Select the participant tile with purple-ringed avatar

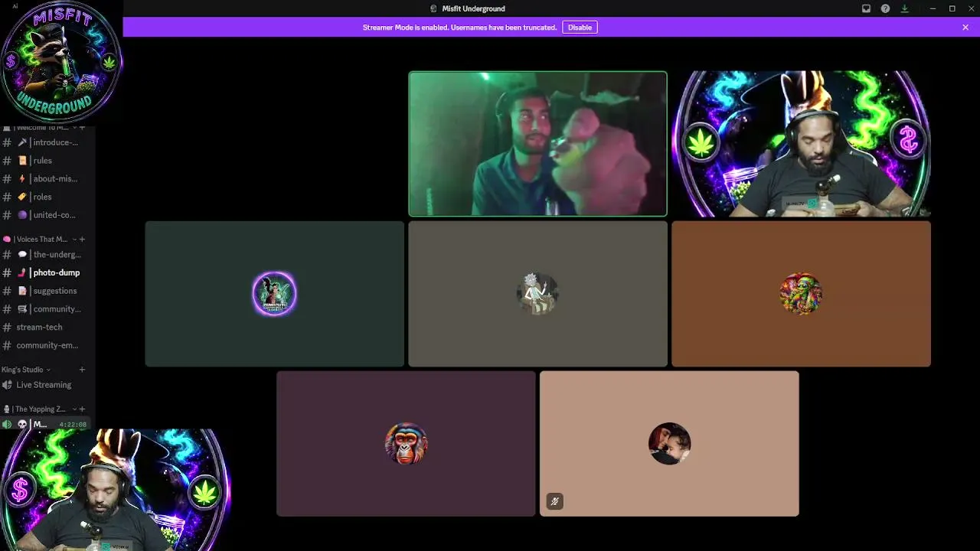click(274, 294)
